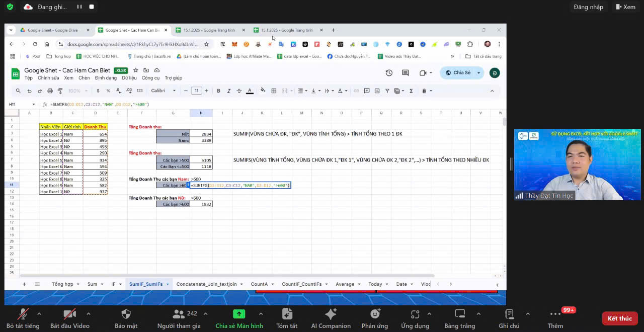
Task: Open the name box H11 dropdown
Action: 35,105
